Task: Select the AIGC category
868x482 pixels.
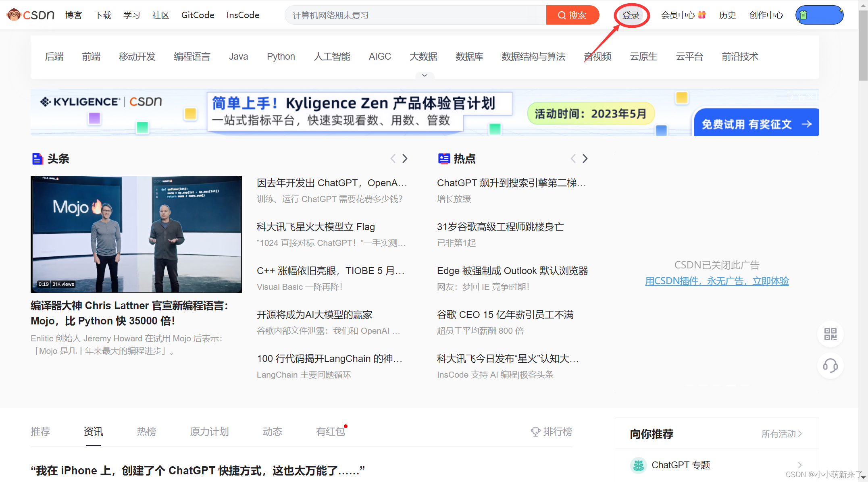Action: [x=380, y=56]
